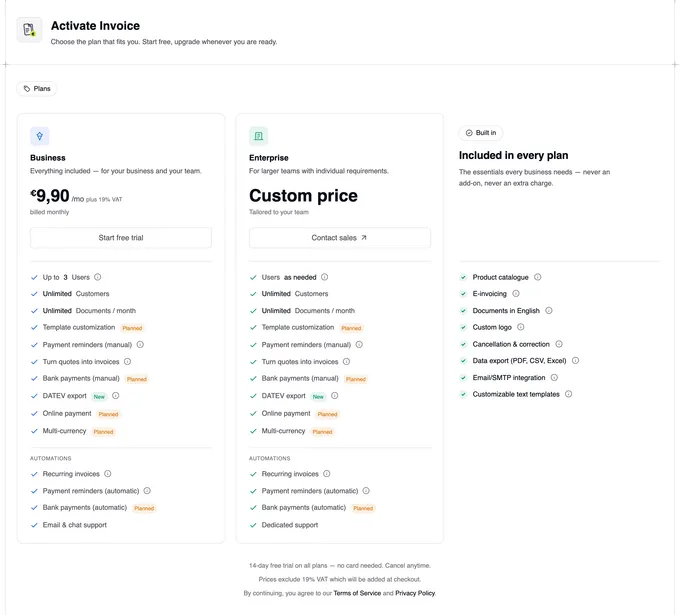
Task: Click the Enterprise plan title
Action: (269, 158)
